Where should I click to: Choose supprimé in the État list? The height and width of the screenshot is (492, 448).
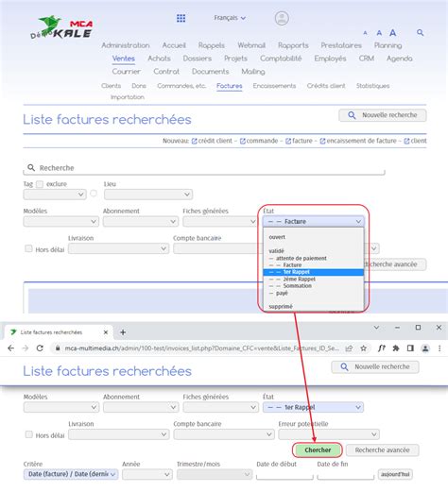(313, 306)
